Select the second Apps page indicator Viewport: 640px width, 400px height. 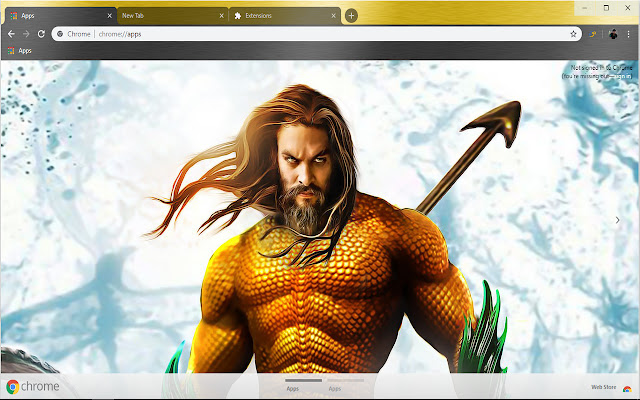[345, 384]
